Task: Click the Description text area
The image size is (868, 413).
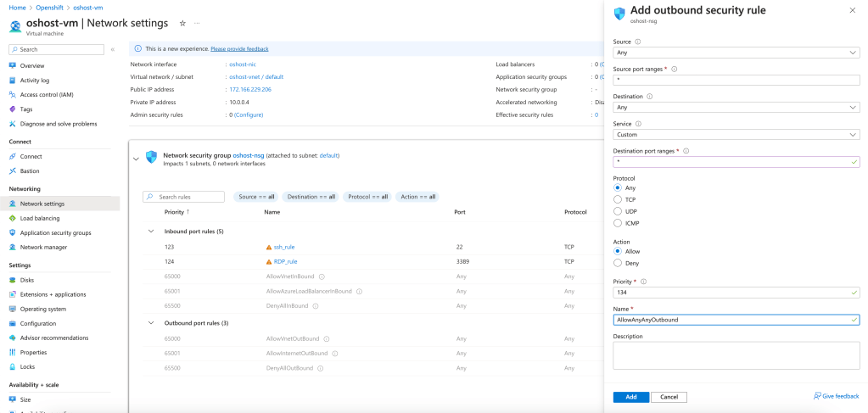Action: [x=736, y=355]
